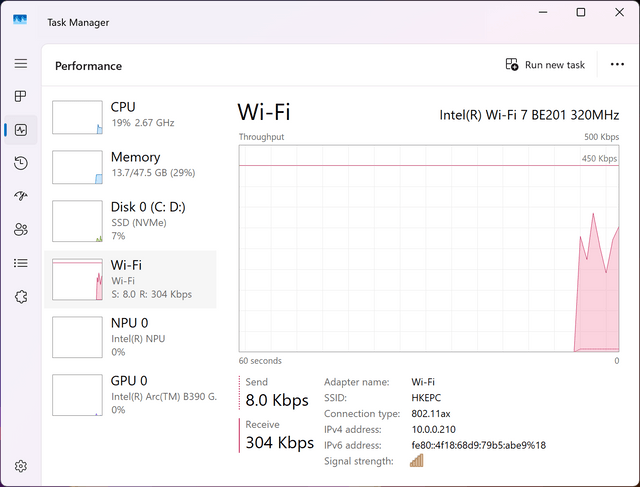Click the SSD (NVMe) disk label
This screenshot has height=487, width=640.
point(139,222)
